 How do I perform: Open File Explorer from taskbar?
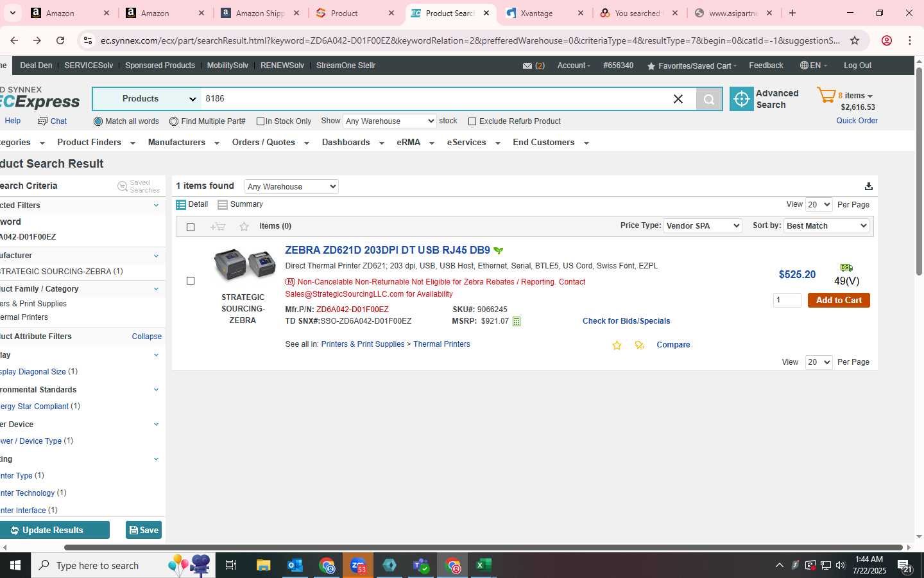(x=263, y=565)
